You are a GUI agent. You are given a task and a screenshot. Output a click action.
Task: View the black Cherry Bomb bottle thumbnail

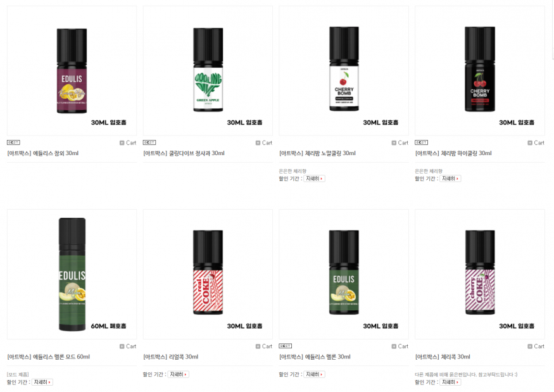[x=480, y=70]
